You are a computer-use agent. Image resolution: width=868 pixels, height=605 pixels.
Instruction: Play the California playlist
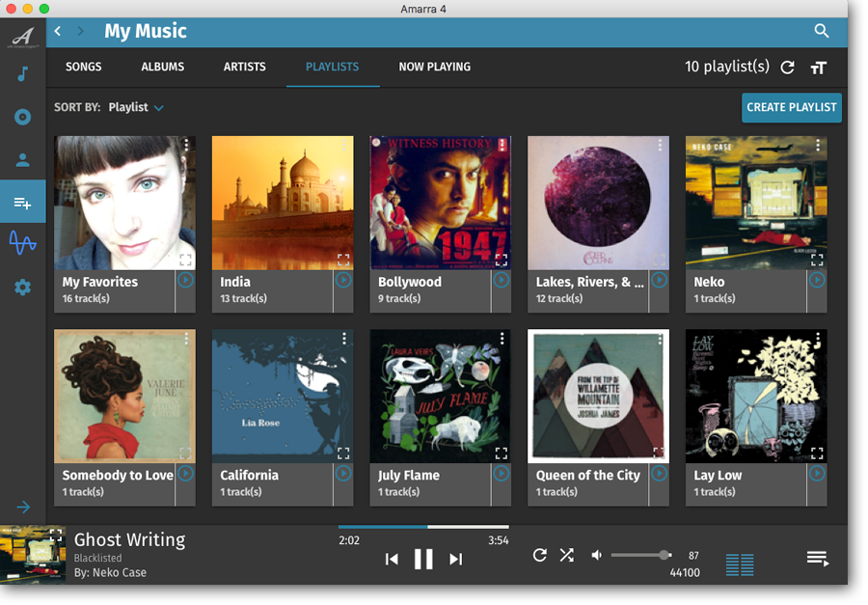pos(343,474)
